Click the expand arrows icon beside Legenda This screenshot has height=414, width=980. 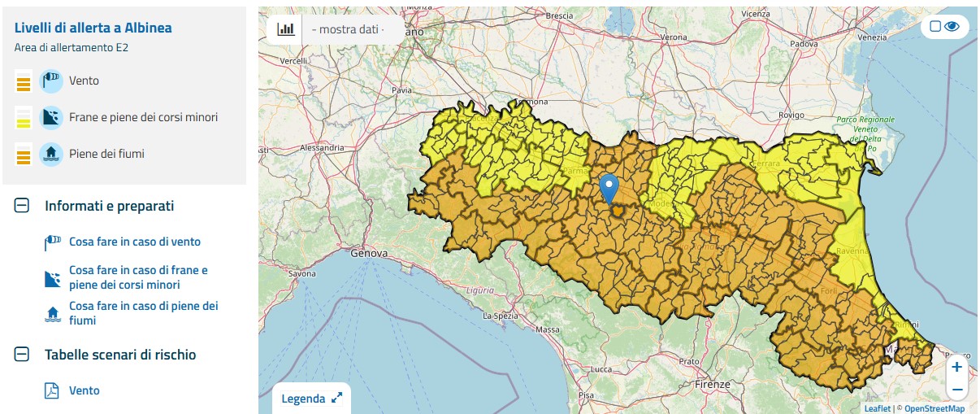pyautogui.click(x=336, y=399)
